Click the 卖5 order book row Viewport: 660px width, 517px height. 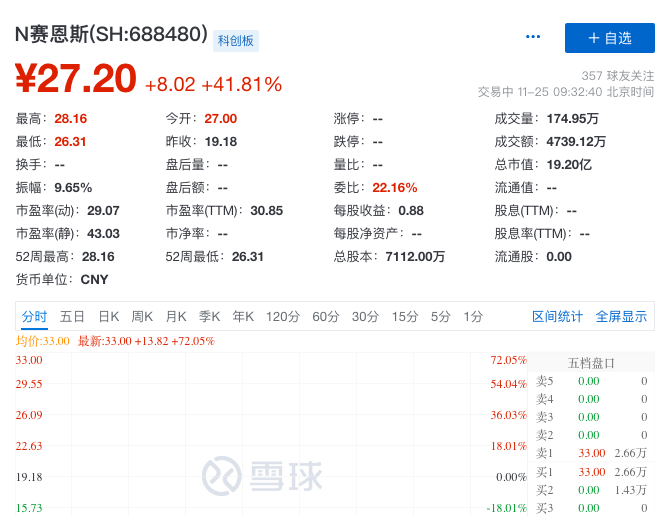click(591, 381)
